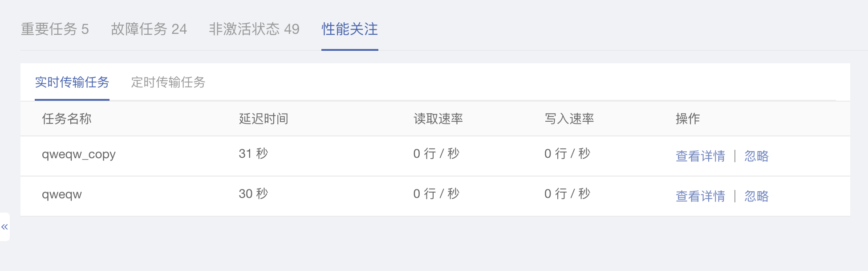Click 忽略 in the qweqw row
Viewport: 868px width, 271px height.
(x=756, y=196)
